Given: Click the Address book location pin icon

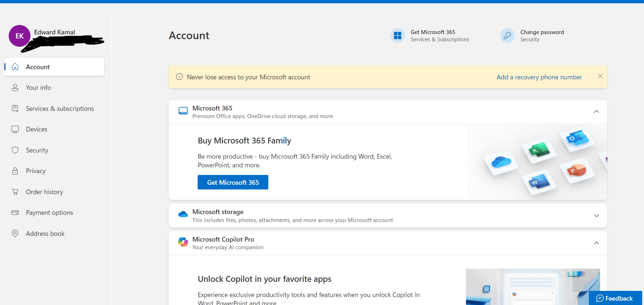Looking at the screenshot, I should [15, 233].
